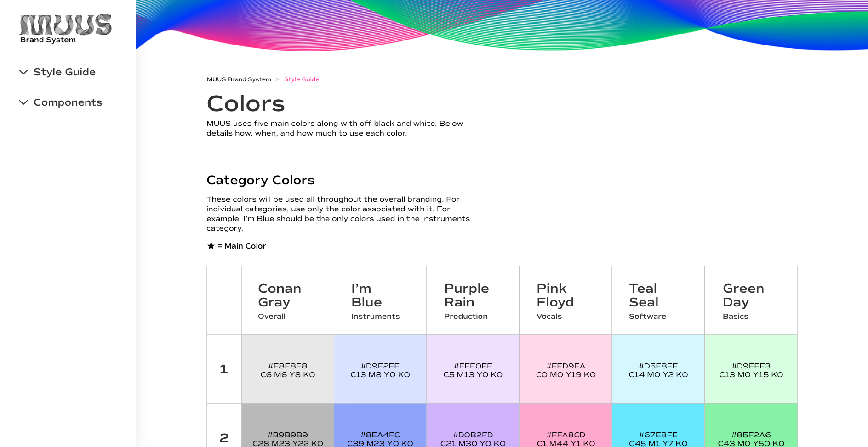Viewport: 868px width, 447px height.
Task: Select the #D9E2FE I'm Blue swatch
Action: tap(380, 369)
